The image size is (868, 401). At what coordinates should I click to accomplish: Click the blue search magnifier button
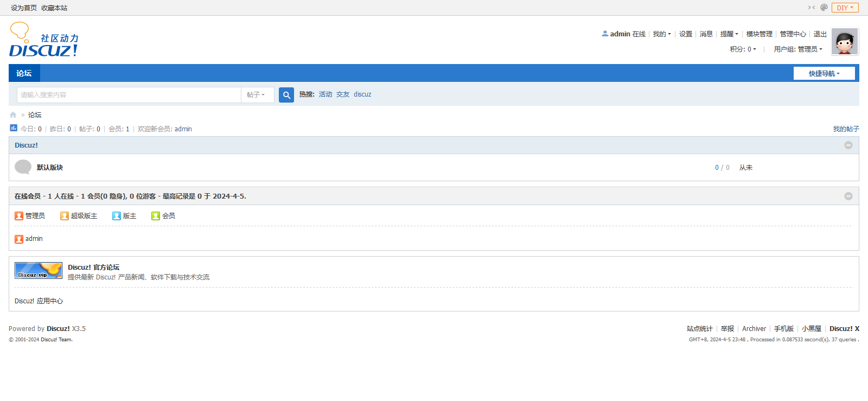tap(286, 95)
